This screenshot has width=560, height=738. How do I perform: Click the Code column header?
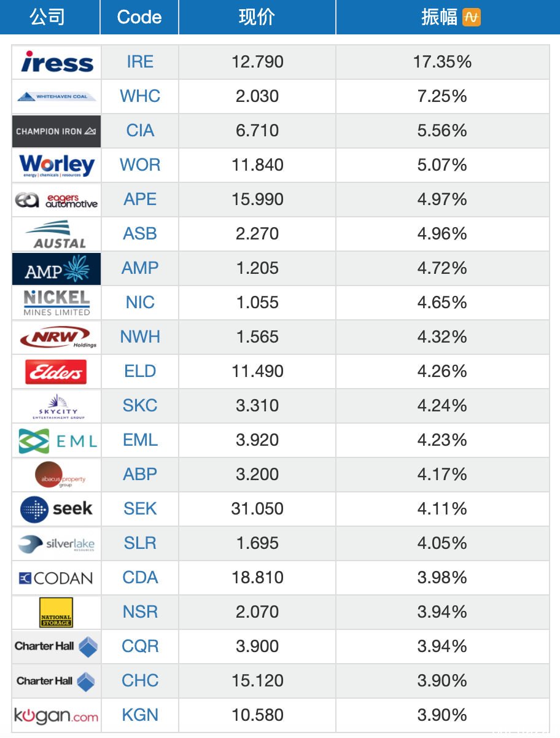click(139, 17)
